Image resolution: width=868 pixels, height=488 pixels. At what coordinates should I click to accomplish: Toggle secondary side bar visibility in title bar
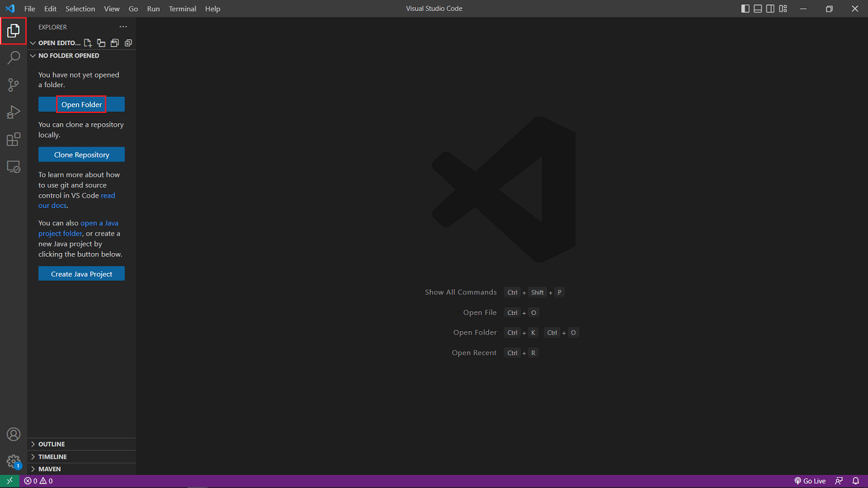pyautogui.click(x=770, y=9)
